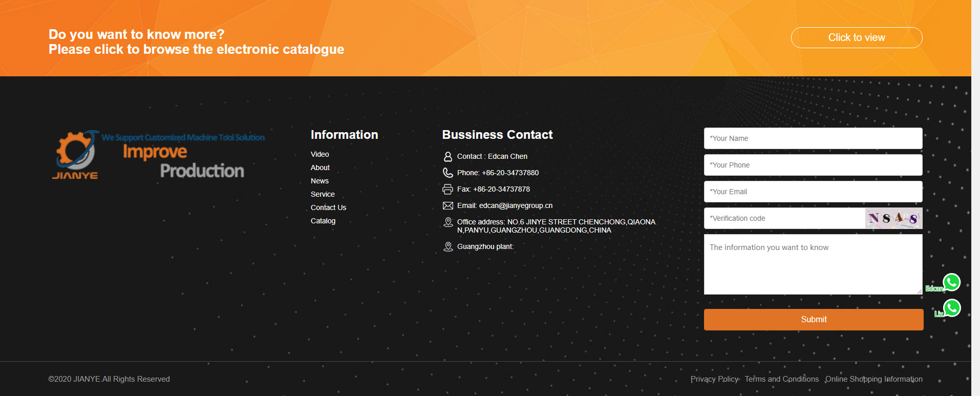The width and height of the screenshot is (980, 396).
Task: Click the phone handset icon
Action: (448, 173)
